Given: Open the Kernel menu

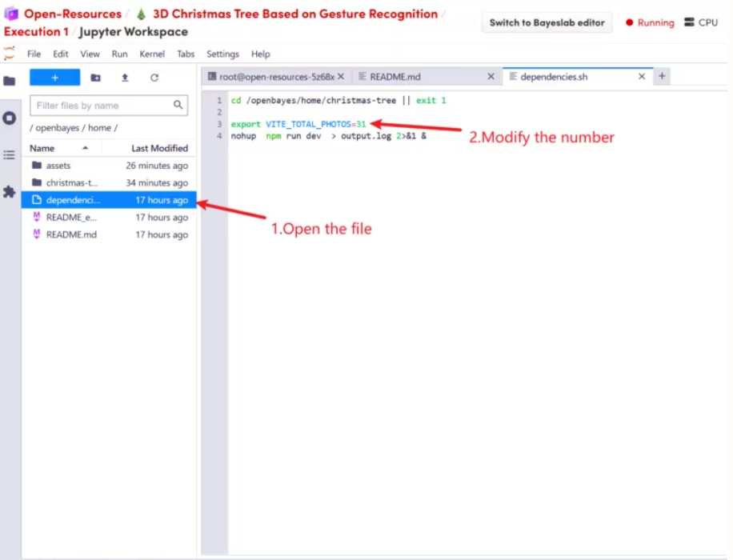Looking at the screenshot, I should [152, 54].
